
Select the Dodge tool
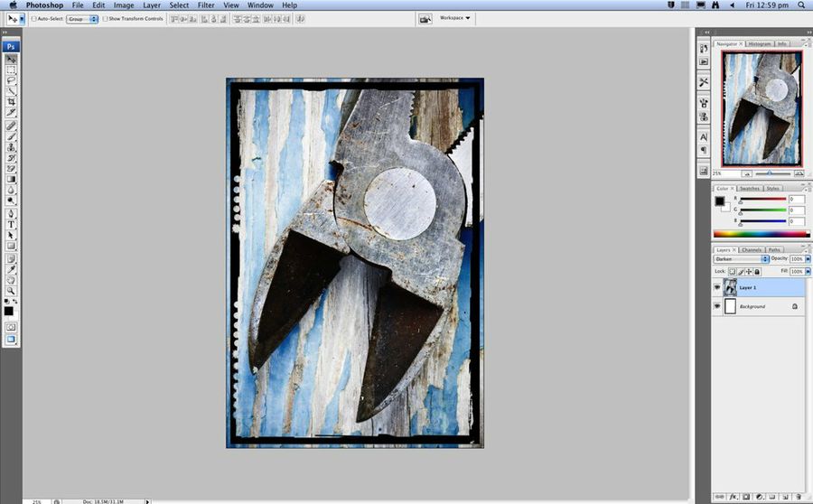11,201
